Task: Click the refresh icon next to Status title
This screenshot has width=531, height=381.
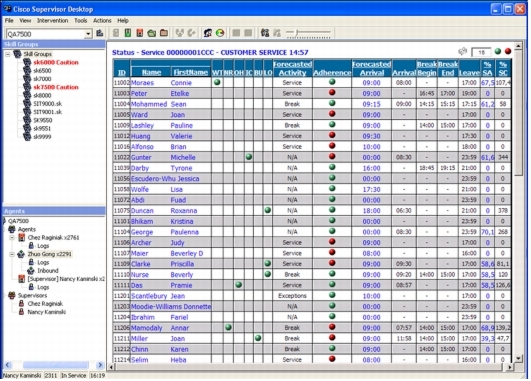Action: point(463,51)
